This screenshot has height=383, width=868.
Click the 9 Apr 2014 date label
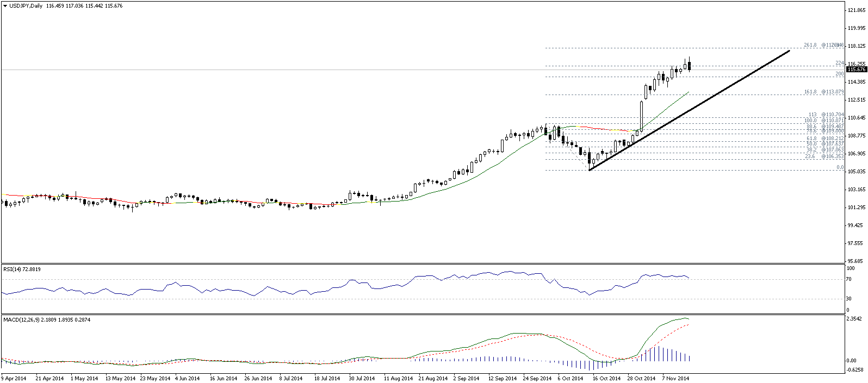point(14,378)
